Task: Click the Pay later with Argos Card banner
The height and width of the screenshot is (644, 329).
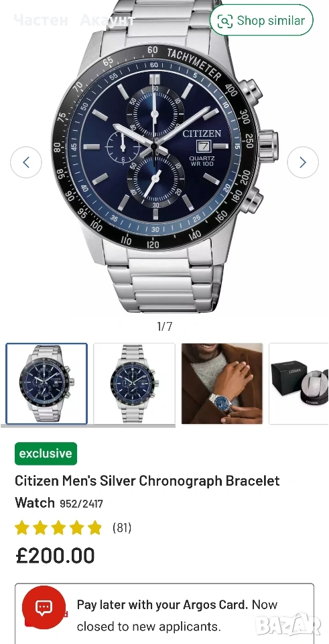Action: tap(165, 614)
